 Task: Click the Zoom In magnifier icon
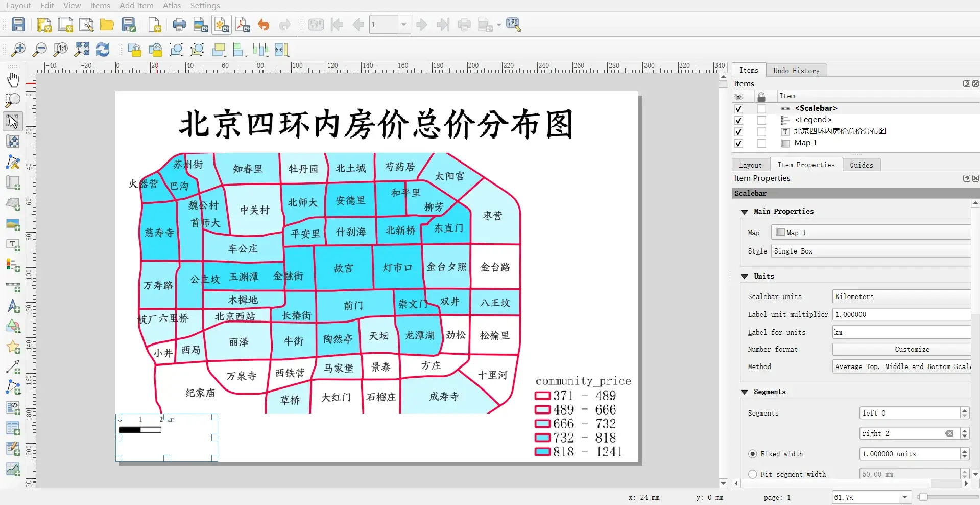click(18, 50)
